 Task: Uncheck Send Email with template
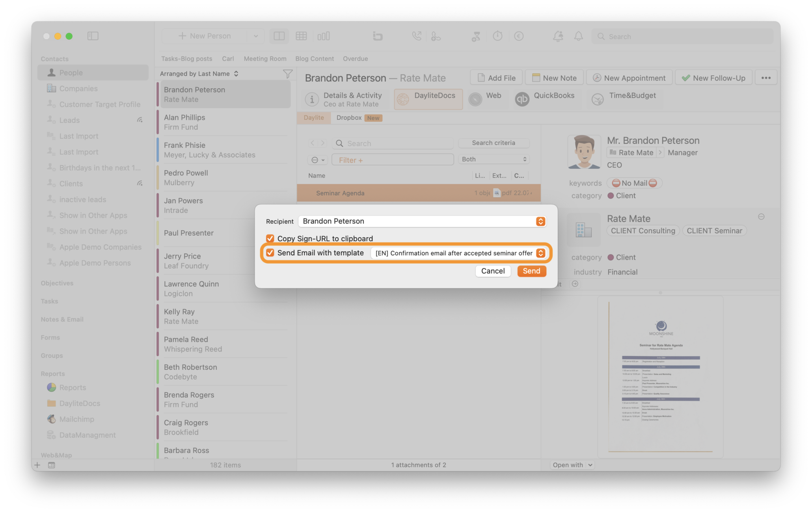[270, 253]
